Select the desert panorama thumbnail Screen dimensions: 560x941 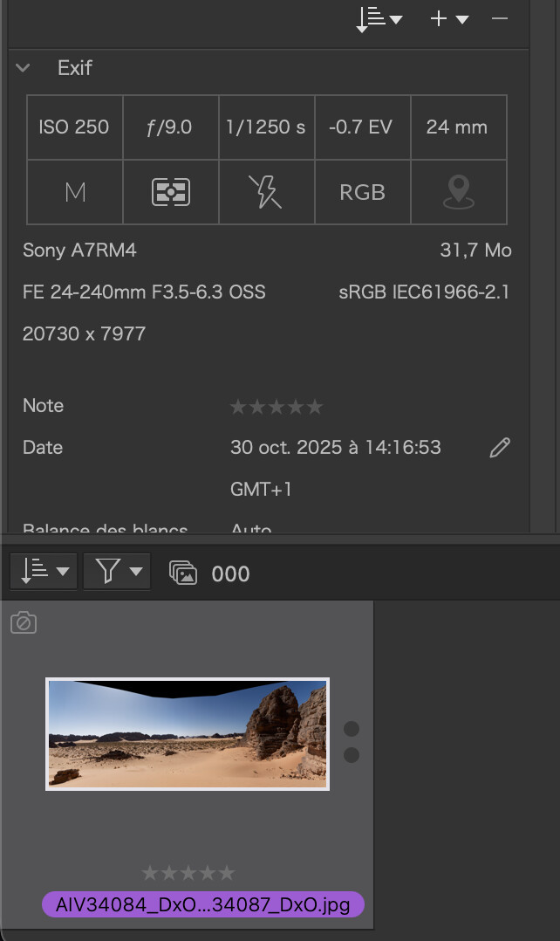188,734
